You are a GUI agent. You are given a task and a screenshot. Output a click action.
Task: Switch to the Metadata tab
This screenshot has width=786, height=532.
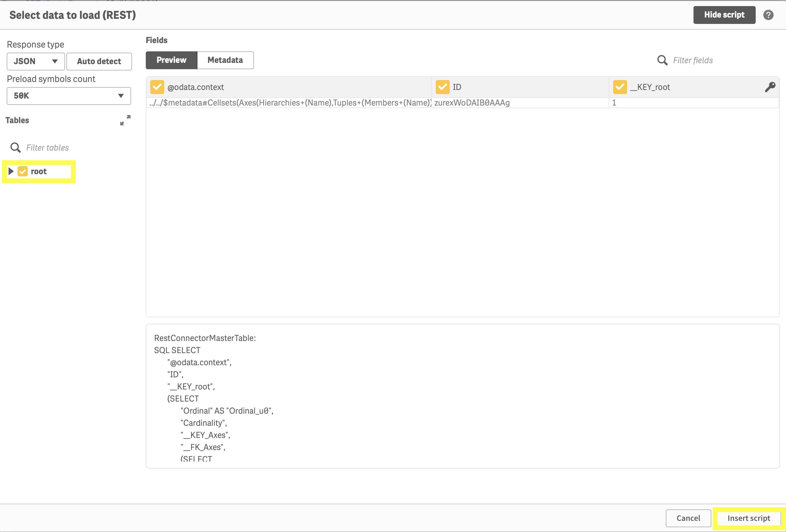click(225, 60)
